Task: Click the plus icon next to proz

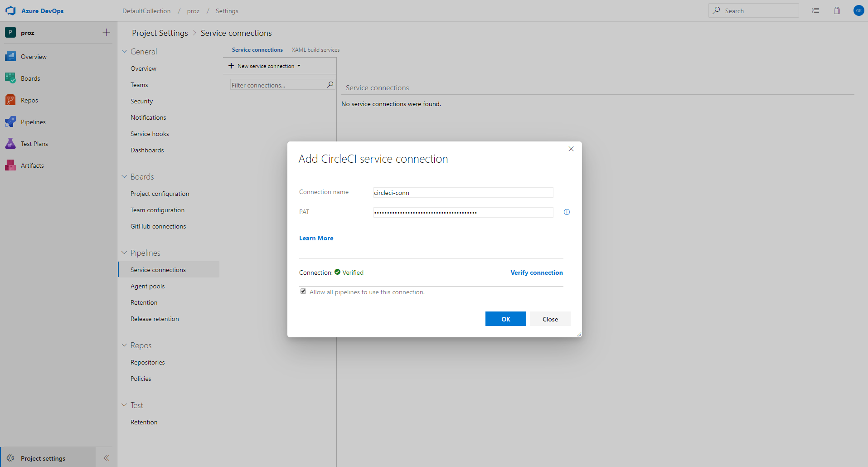Action: point(106,32)
